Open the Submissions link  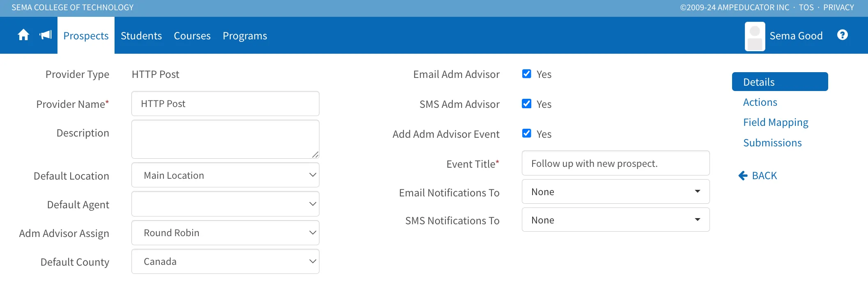[772, 143]
